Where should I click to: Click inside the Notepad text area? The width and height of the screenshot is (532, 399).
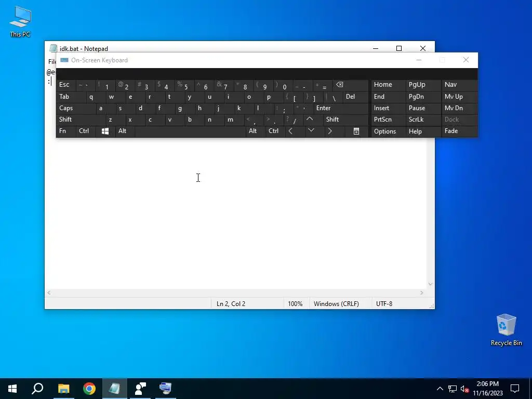tap(235, 212)
